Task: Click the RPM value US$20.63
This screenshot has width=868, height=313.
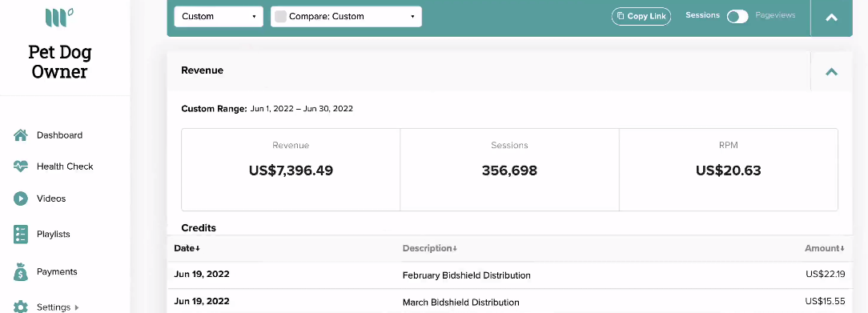Action: (x=729, y=171)
